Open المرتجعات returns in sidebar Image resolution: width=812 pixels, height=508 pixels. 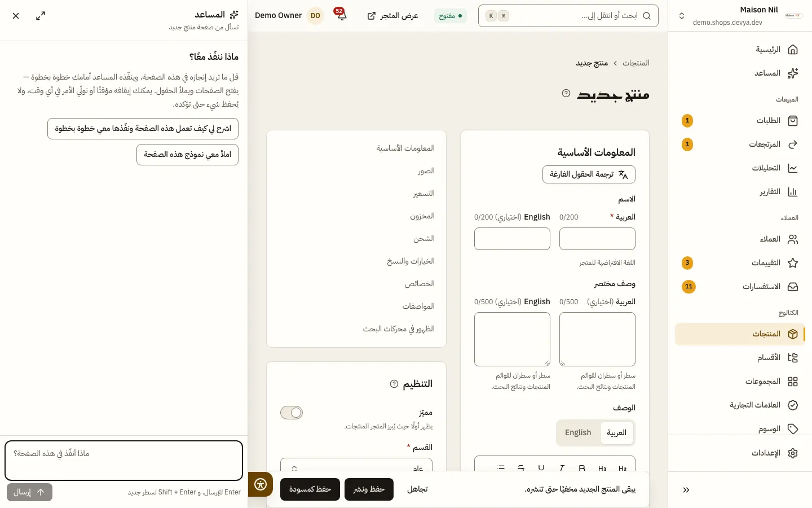coord(740,144)
